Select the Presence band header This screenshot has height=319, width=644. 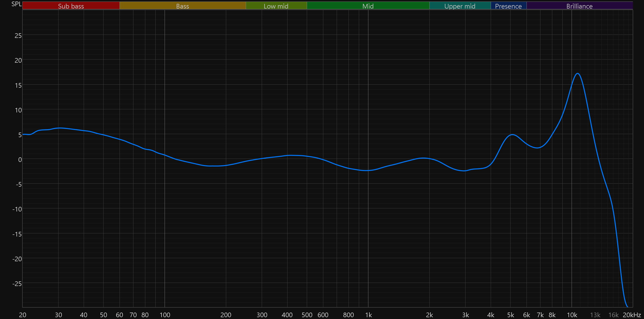[x=508, y=6]
